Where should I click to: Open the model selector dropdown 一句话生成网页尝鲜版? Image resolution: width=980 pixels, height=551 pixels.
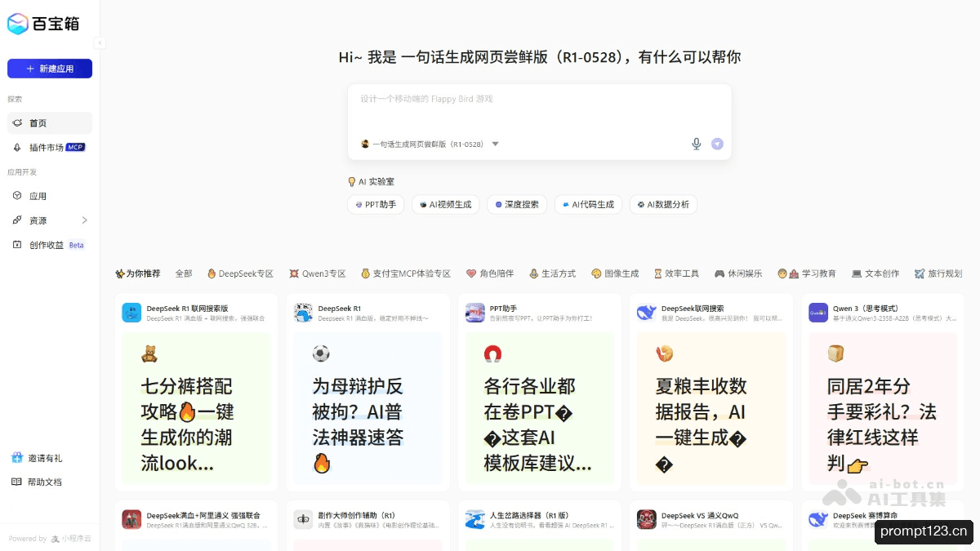(x=430, y=144)
